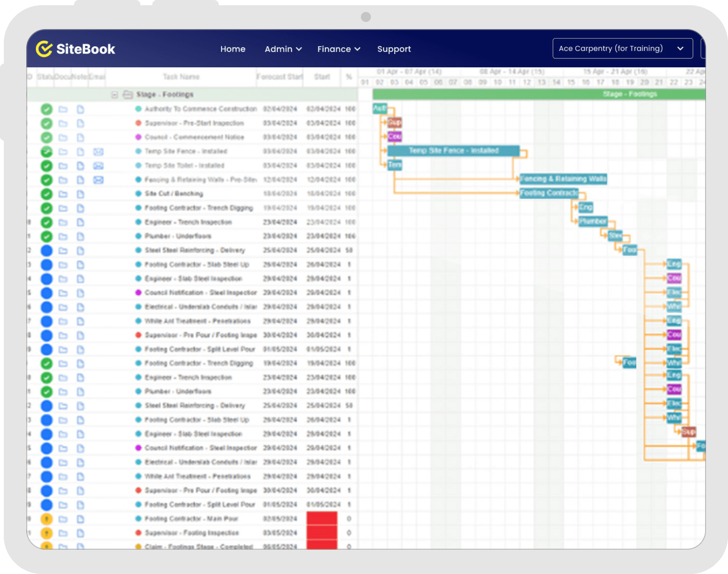
Task: Open the Ace Carpentry (for Training) selector
Action: click(622, 48)
